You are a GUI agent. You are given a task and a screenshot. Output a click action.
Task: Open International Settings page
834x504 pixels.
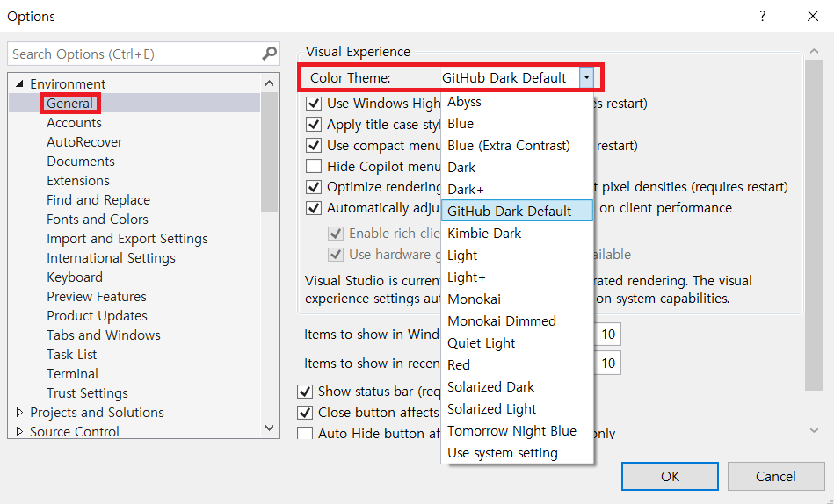111,258
